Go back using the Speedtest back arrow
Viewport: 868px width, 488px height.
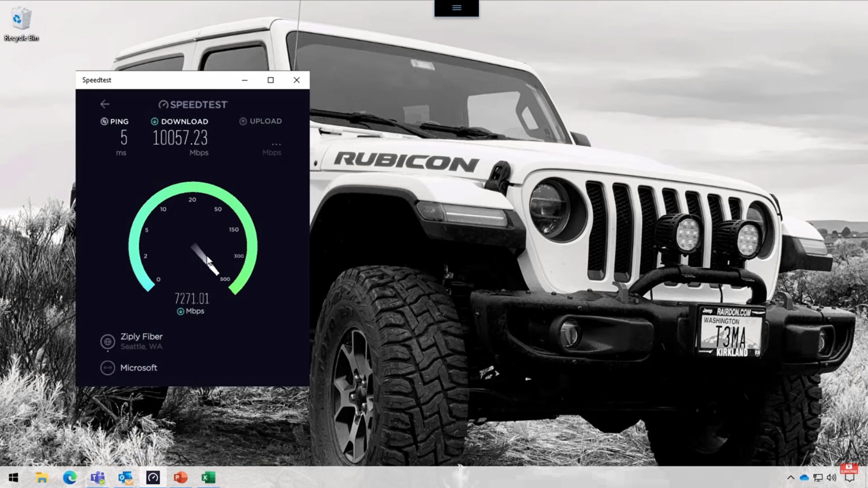click(105, 104)
